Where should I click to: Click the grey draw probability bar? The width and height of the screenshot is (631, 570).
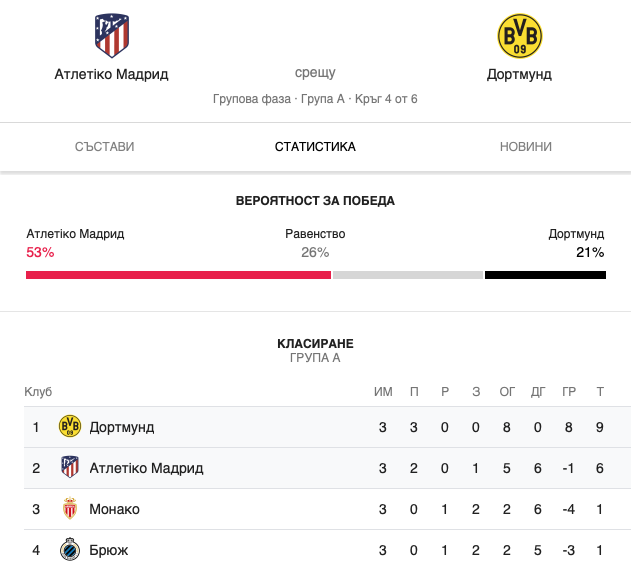click(x=408, y=275)
